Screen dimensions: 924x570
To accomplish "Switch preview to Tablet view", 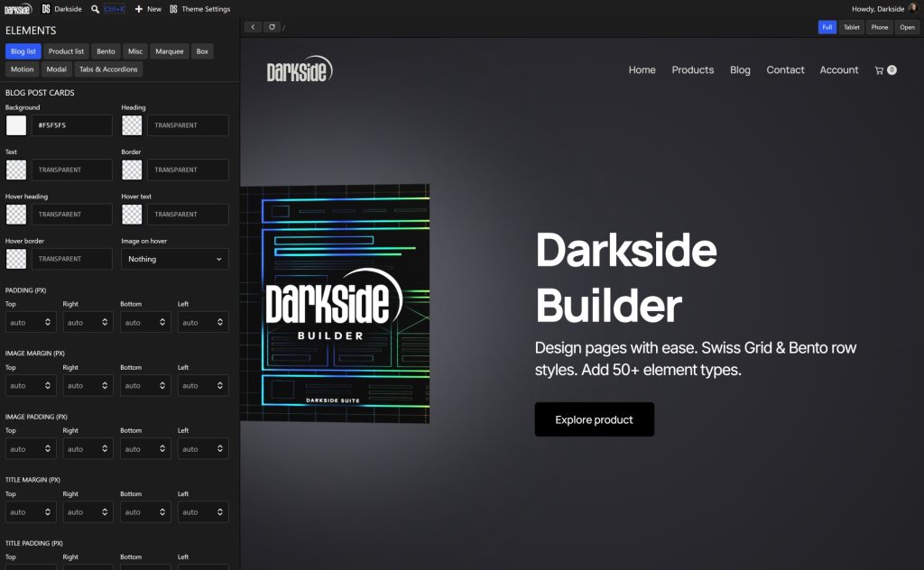I will pos(852,27).
